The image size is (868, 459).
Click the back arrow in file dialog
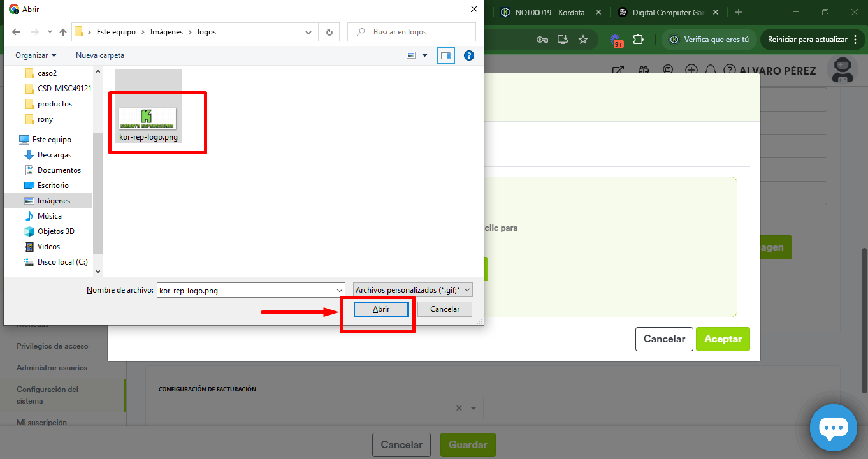[x=16, y=32]
